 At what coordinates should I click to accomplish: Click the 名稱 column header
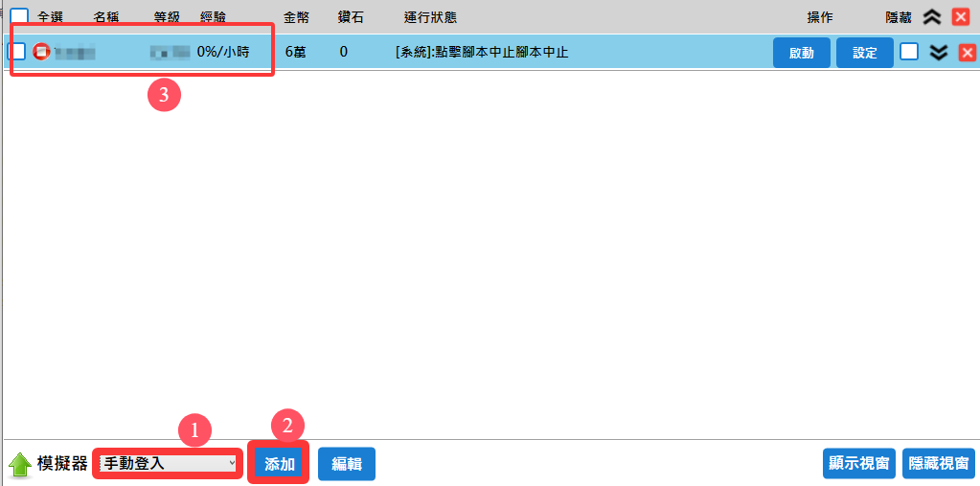(106, 17)
